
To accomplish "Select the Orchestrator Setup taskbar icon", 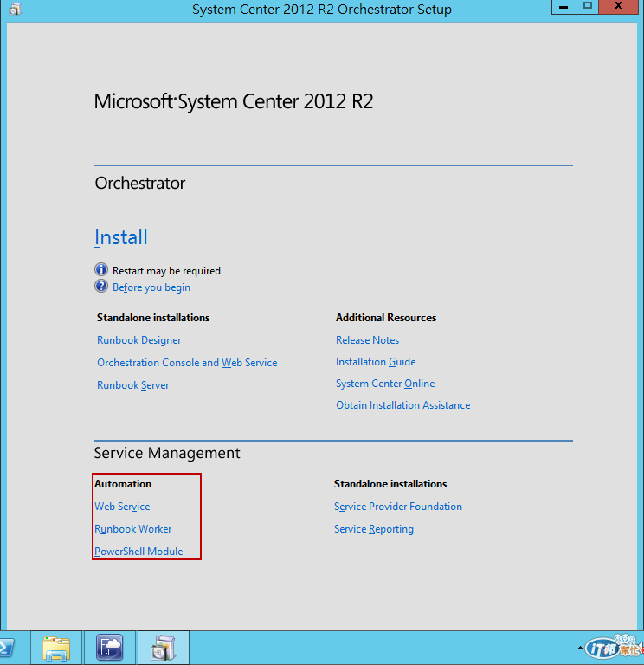I will tap(164, 648).
